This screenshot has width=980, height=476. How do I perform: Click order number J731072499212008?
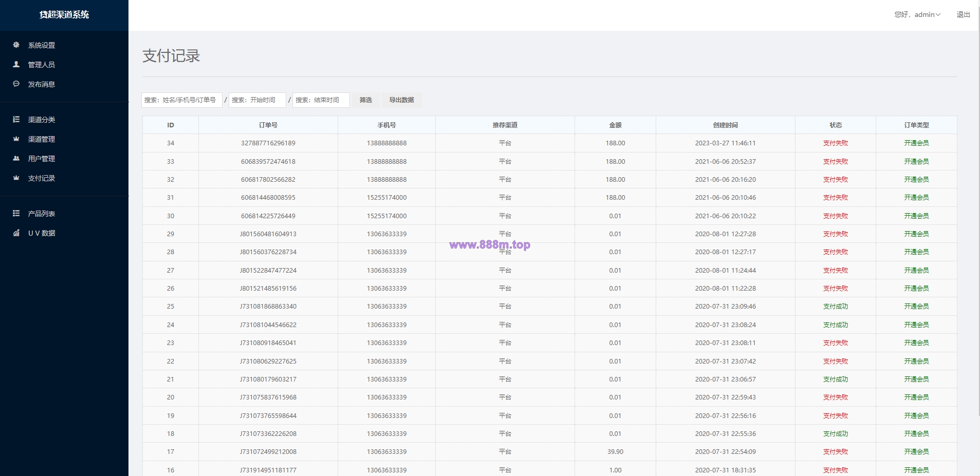[268, 452]
